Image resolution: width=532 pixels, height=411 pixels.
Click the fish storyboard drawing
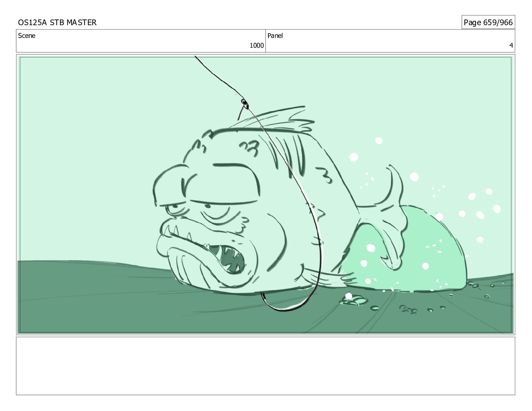tap(265, 194)
